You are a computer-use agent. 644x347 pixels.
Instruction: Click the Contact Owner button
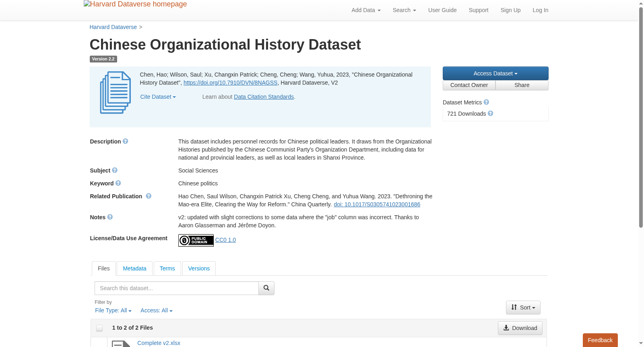469,85
